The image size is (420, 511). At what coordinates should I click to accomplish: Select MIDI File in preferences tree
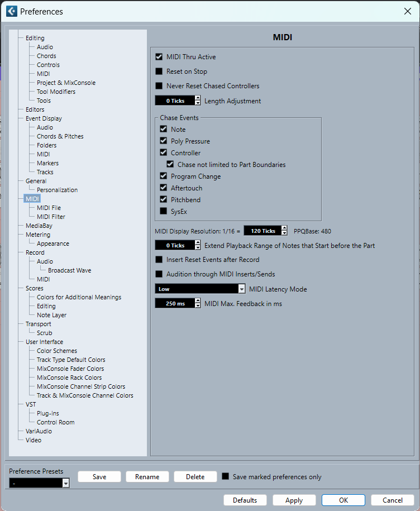click(x=49, y=208)
